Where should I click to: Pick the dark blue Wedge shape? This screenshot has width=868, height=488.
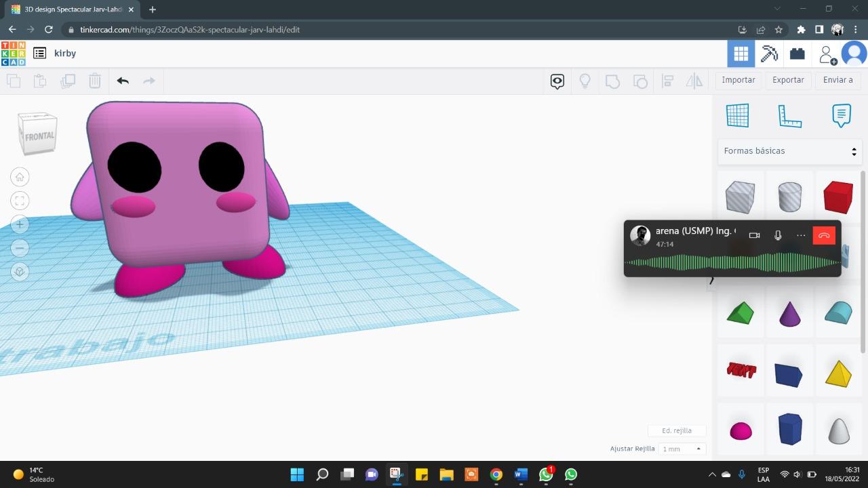789,374
